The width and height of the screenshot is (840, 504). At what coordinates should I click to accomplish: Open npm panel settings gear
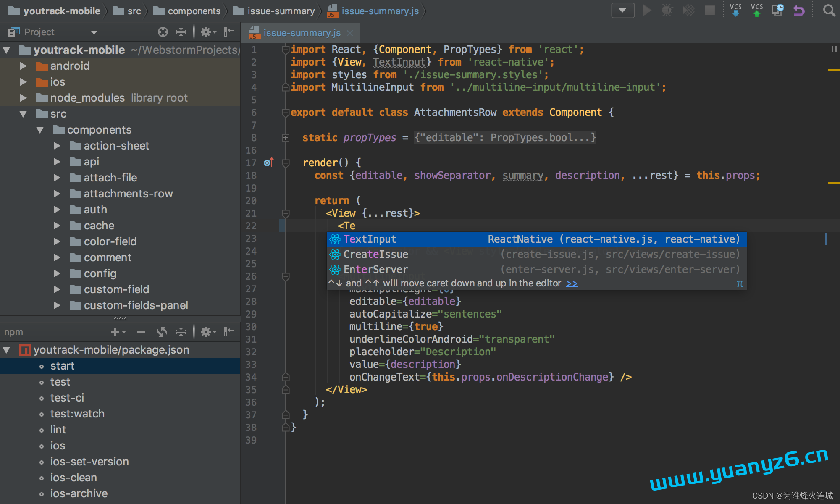pyautogui.click(x=208, y=332)
